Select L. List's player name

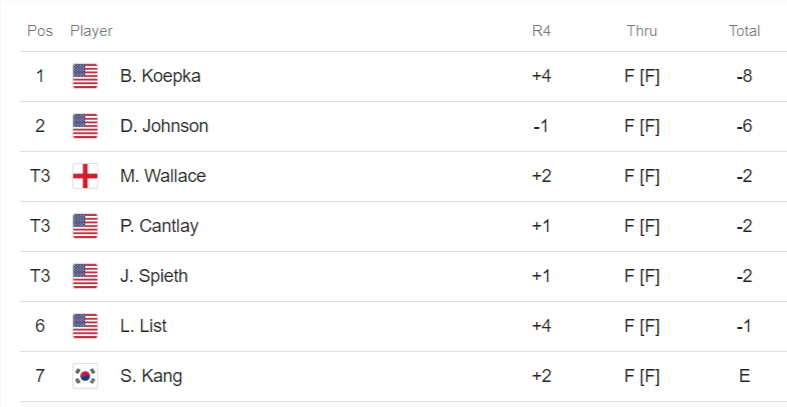point(143,326)
